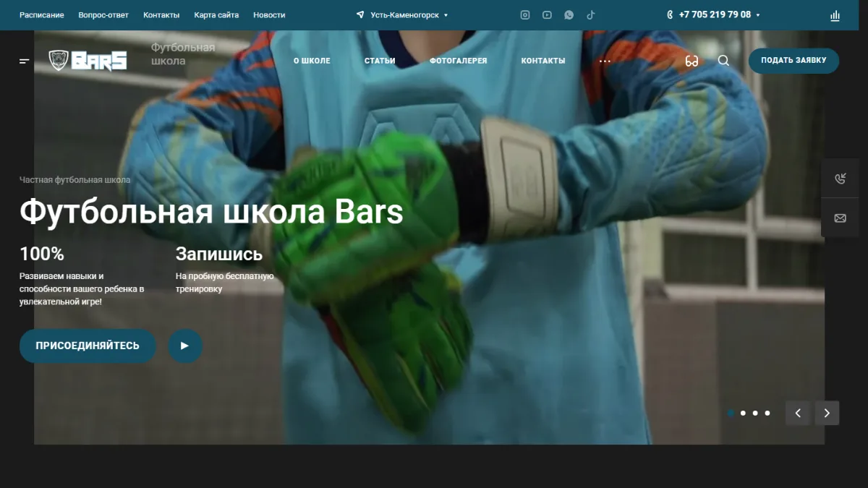Image resolution: width=868 pixels, height=488 pixels.
Task: Click the statistics bar chart icon
Action: point(835,15)
